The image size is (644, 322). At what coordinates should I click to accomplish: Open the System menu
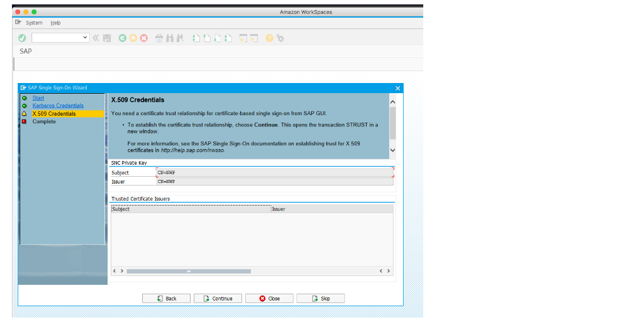point(34,23)
